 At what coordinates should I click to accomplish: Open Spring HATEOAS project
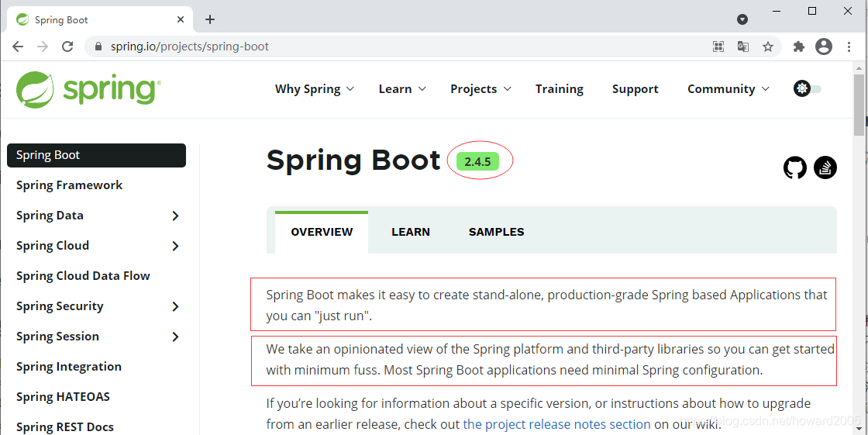(x=63, y=397)
